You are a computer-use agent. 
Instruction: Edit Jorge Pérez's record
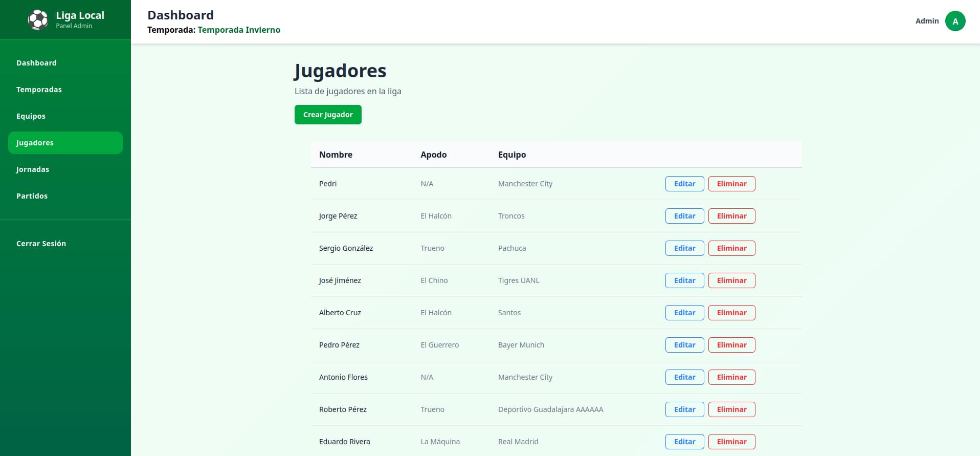684,216
